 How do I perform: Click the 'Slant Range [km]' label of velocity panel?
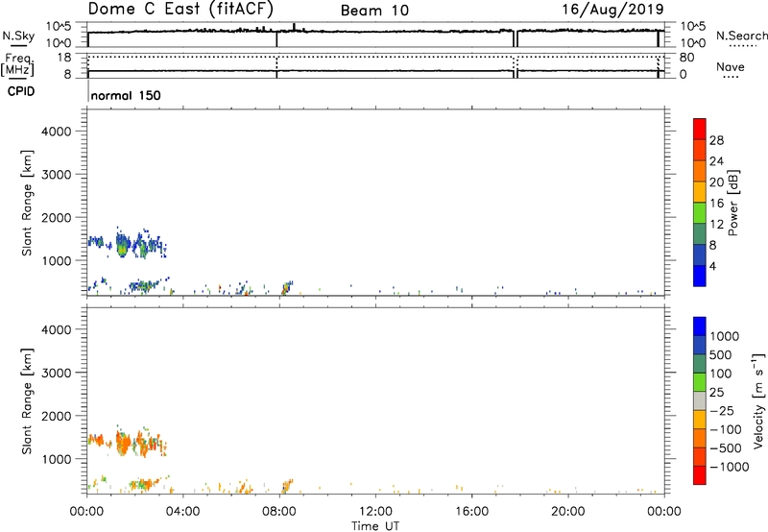point(27,401)
